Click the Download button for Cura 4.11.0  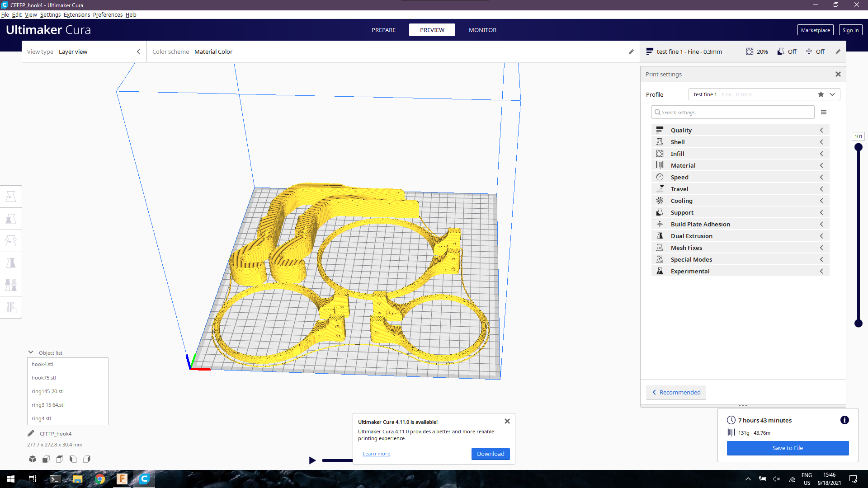[490, 454]
